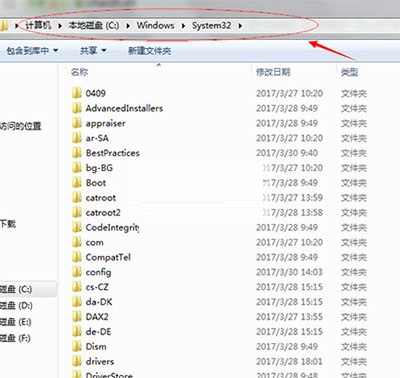Click the CodeIntegrity folder icon

point(77,227)
